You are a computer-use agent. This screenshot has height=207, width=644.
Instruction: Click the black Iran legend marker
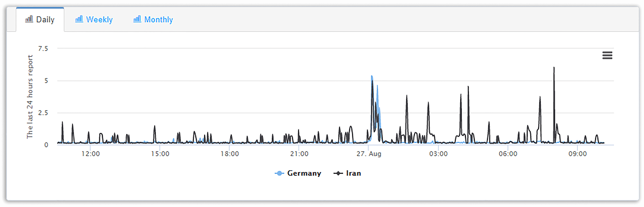[338, 173]
